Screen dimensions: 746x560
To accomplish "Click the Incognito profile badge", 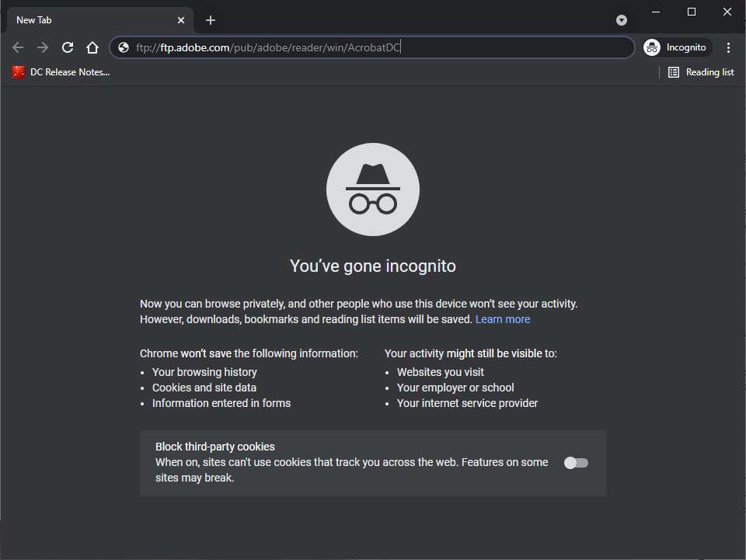I will pos(675,47).
